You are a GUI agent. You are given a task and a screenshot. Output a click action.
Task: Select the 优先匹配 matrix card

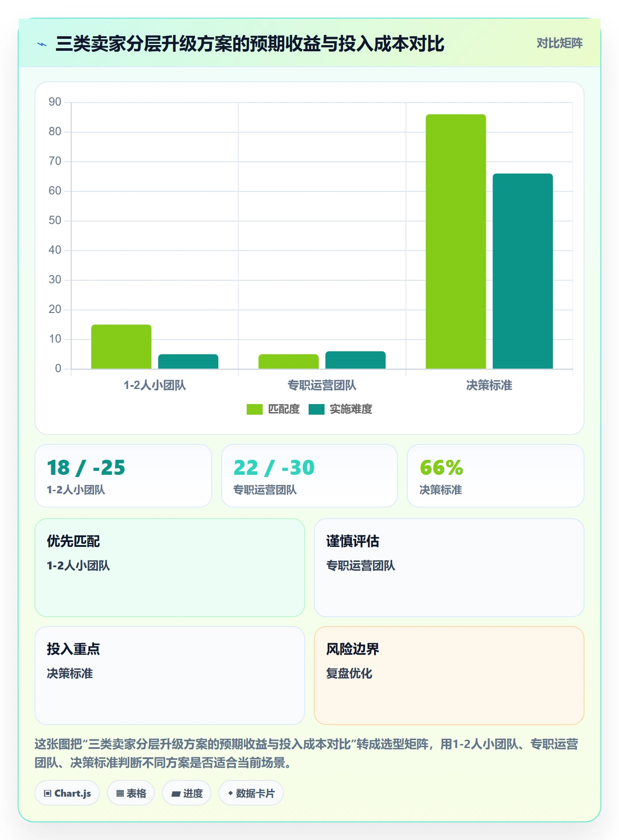click(170, 568)
